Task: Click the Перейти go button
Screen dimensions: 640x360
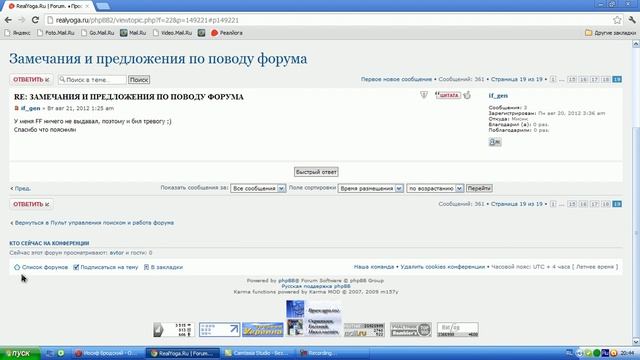Action: [479, 188]
